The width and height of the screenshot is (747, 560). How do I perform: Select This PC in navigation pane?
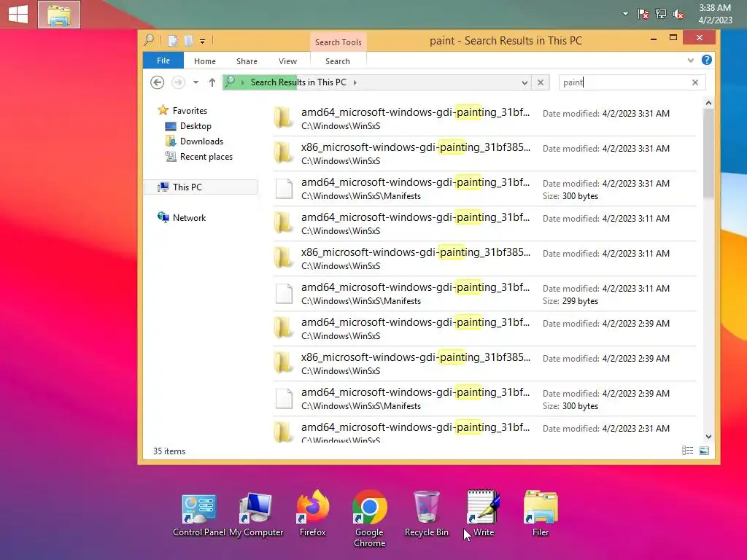[x=200, y=187]
